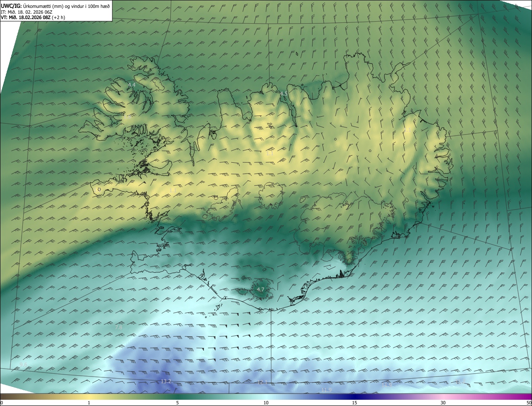Select the 13.2 maximum value label

click(166, 381)
